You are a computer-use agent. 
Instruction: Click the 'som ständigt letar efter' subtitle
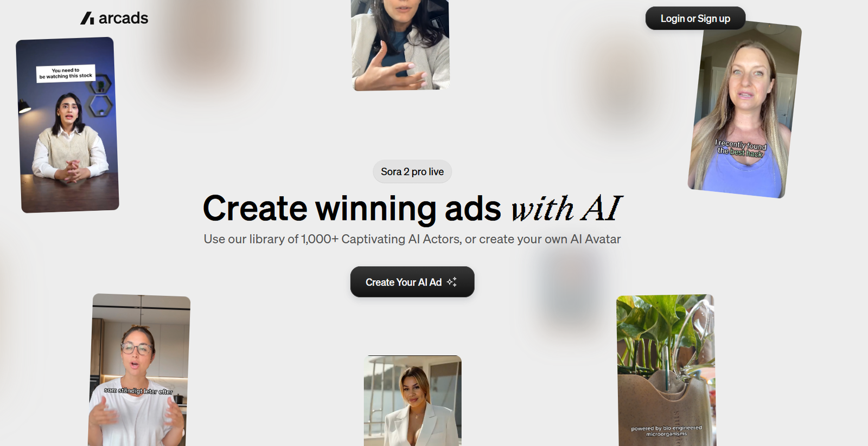138,391
